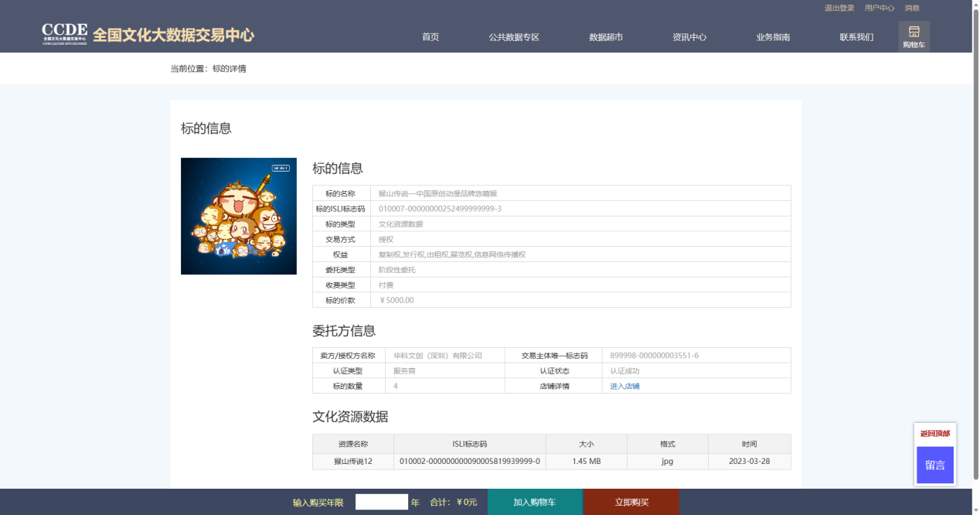
Task: Click 立即购买 button
Action: tap(631, 502)
